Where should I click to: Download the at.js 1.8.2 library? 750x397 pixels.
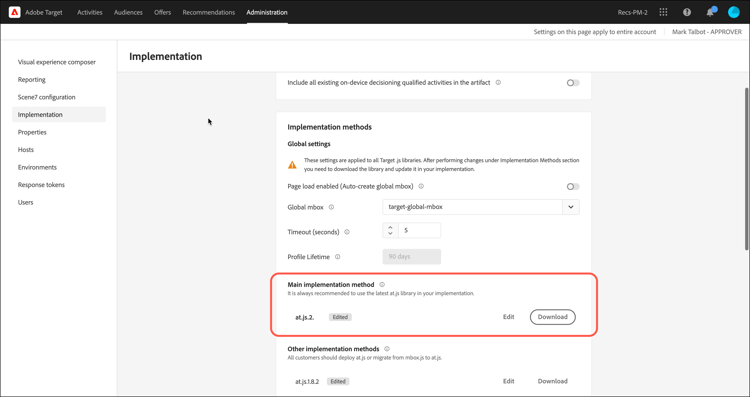pos(552,381)
